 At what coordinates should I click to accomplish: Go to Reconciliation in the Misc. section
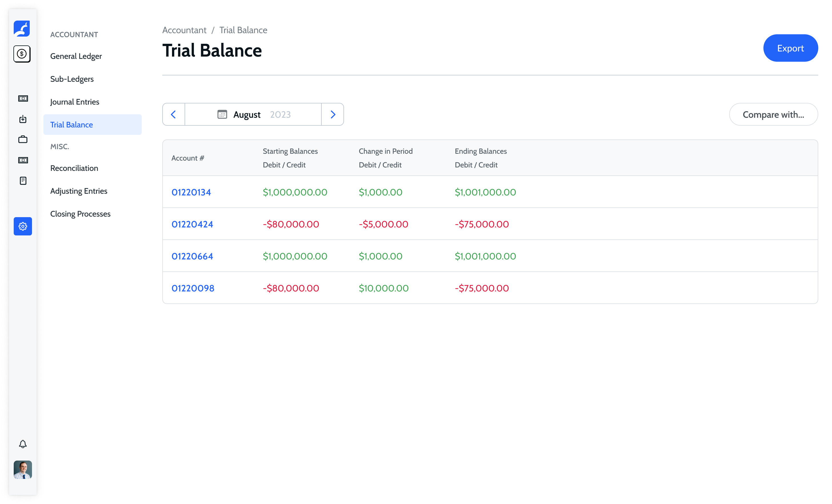coord(74,168)
